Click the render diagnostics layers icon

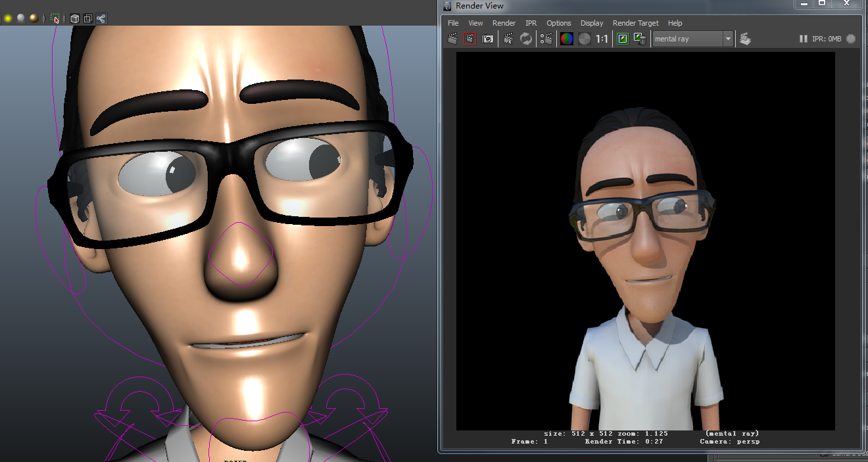point(745,39)
